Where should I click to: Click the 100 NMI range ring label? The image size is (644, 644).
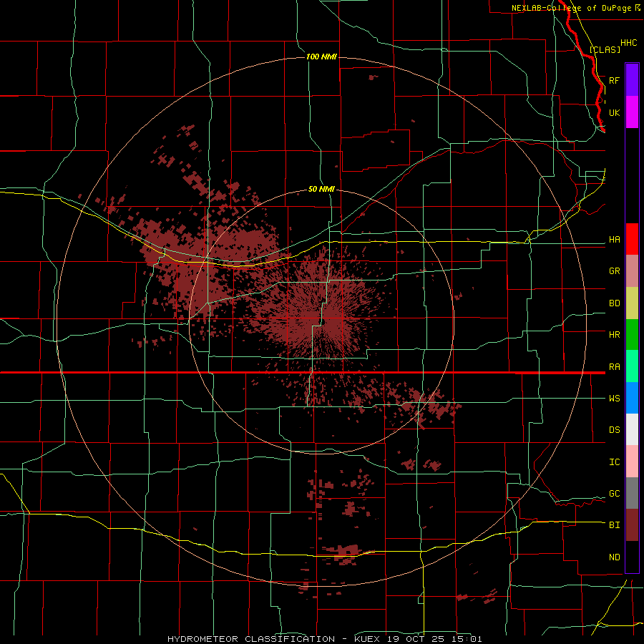pyautogui.click(x=321, y=57)
